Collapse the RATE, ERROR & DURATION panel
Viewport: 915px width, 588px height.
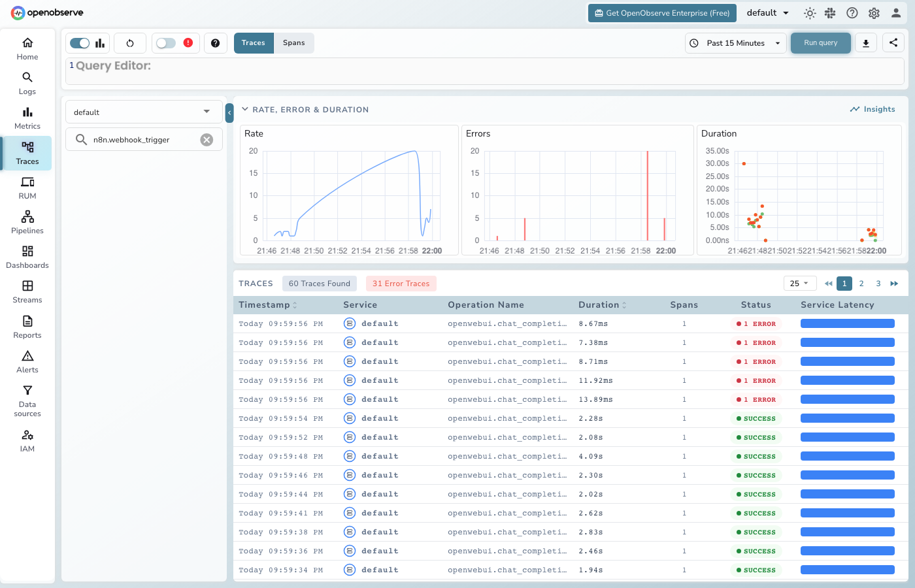(245, 109)
